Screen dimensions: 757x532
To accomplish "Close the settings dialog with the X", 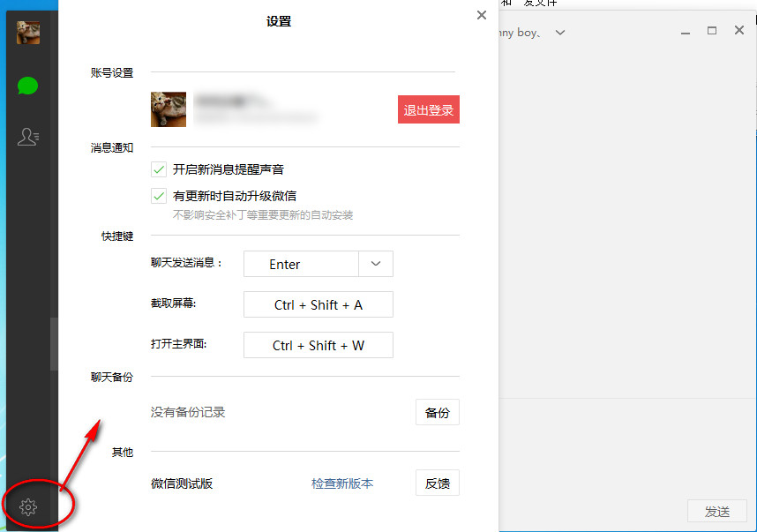I will [x=481, y=15].
